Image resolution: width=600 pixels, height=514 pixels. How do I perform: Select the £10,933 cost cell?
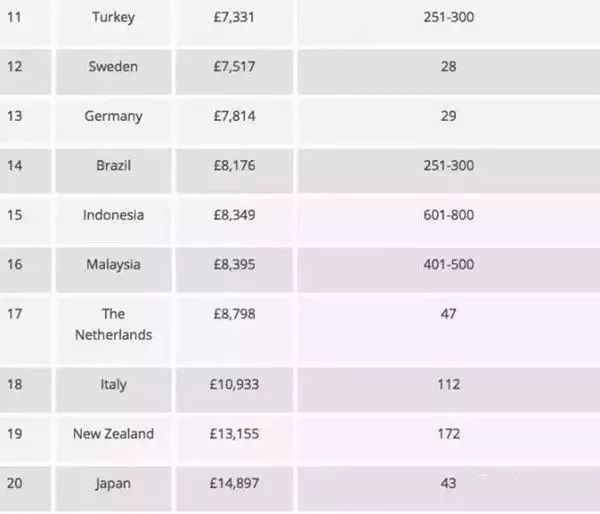click(234, 384)
